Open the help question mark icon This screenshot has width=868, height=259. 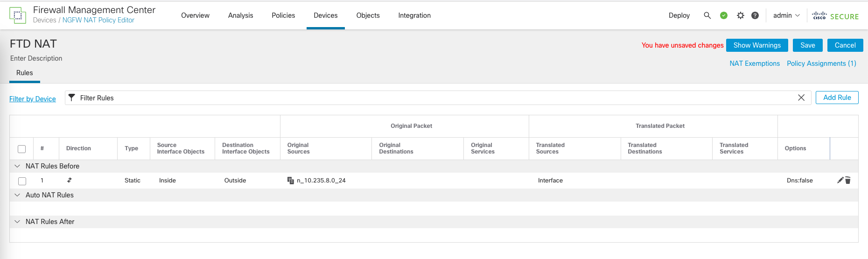coord(755,15)
